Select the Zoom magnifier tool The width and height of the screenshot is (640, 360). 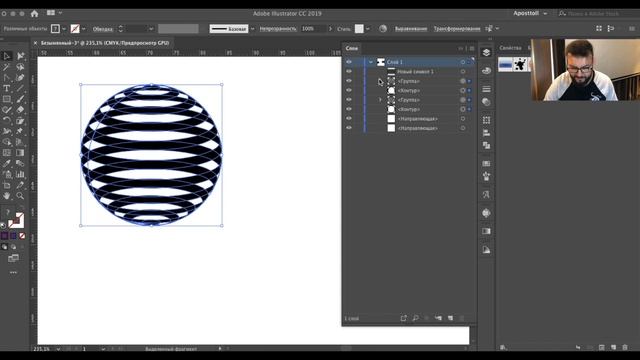(x=20, y=196)
